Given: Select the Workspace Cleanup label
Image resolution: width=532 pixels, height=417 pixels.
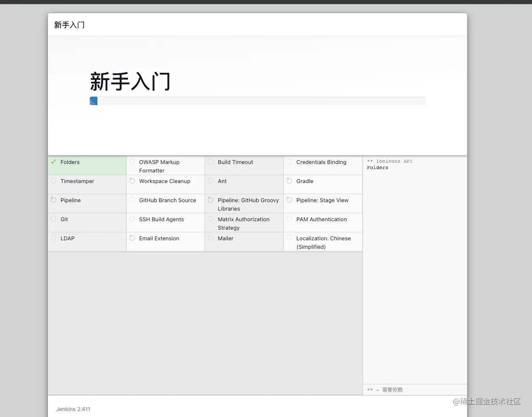Looking at the screenshot, I should coord(164,181).
